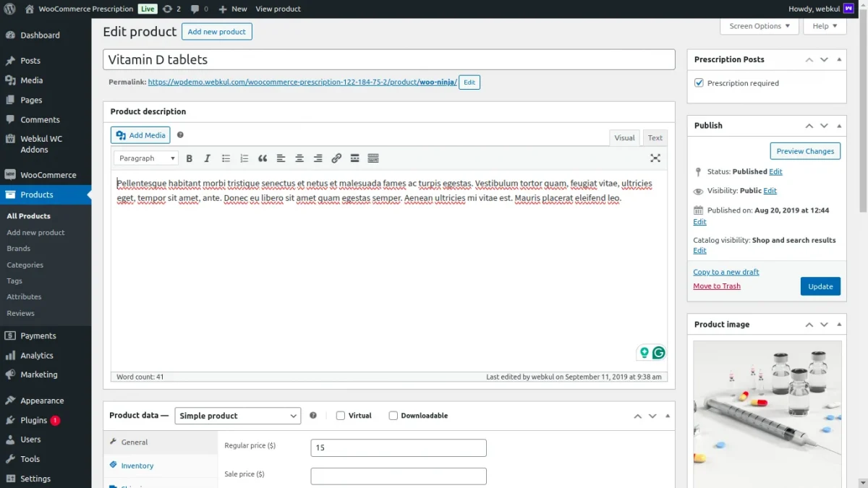Open the Inventory product data tab
Image resolution: width=868 pixels, height=488 pixels.
pos(137,466)
